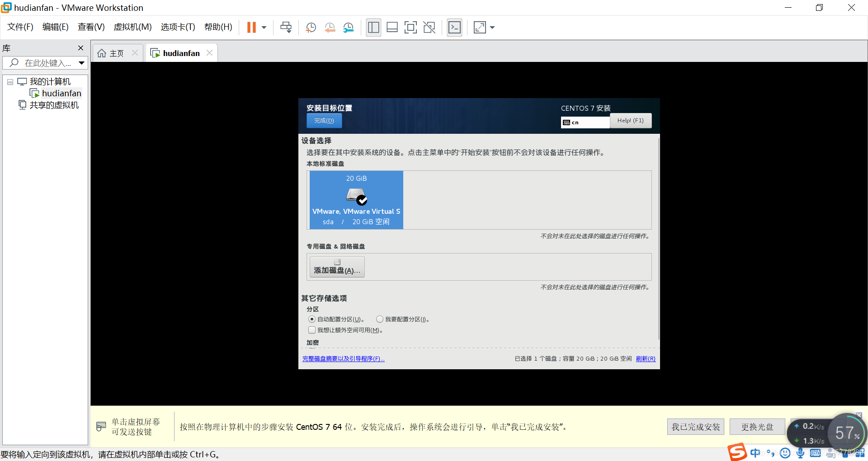Toggle Chinese/English 中 input mode

[755, 453]
